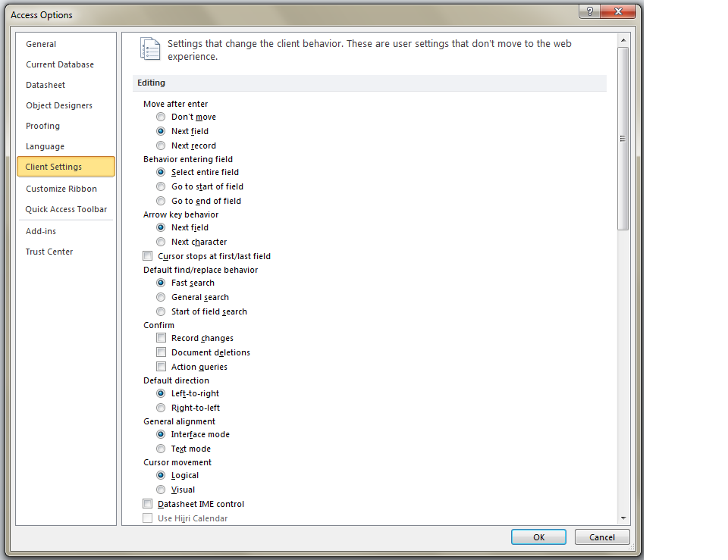The image size is (728, 560).
Task: Select Don't move after enter
Action: [161, 117]
